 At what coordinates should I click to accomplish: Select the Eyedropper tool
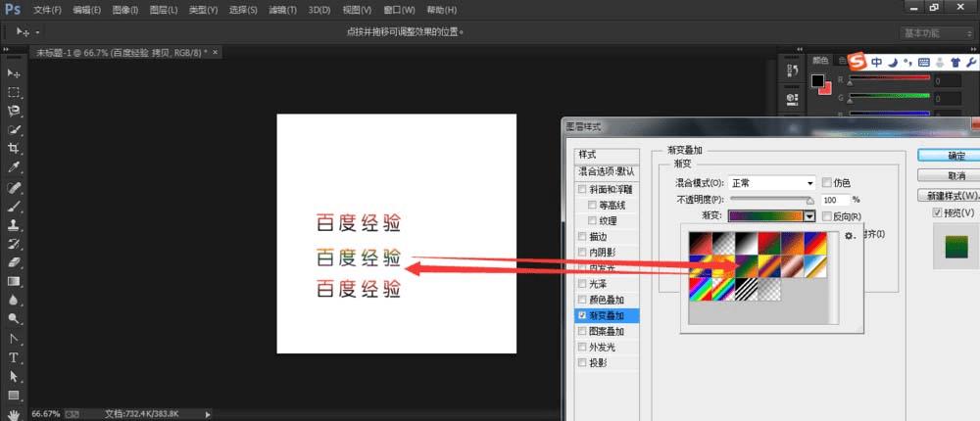click(14, 167)
